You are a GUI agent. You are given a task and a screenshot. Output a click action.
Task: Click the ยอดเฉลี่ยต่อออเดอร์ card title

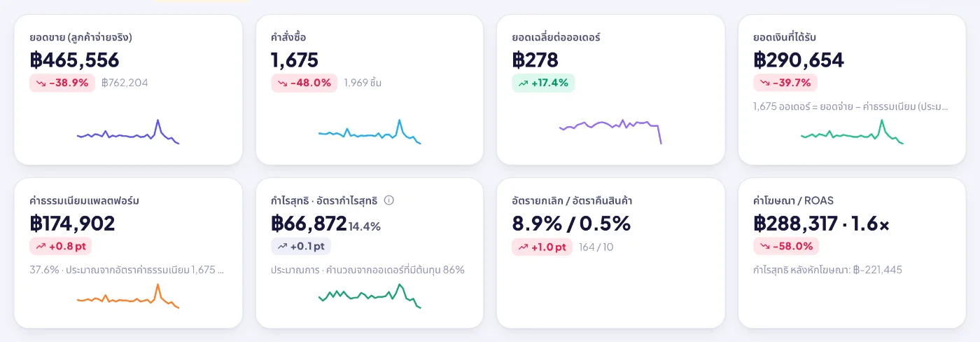point(556,37)
